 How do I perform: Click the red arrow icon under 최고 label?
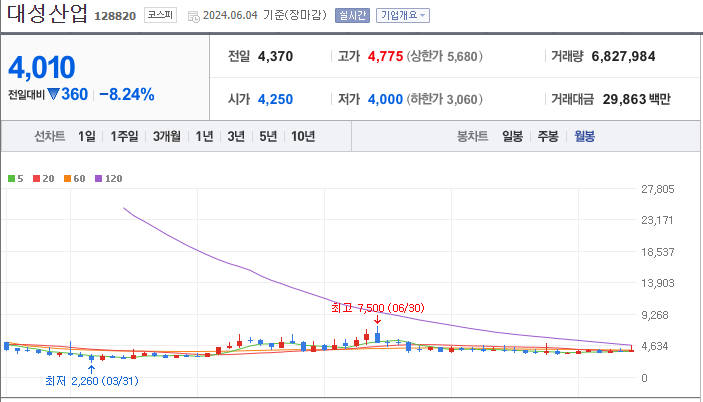point(378,320)
